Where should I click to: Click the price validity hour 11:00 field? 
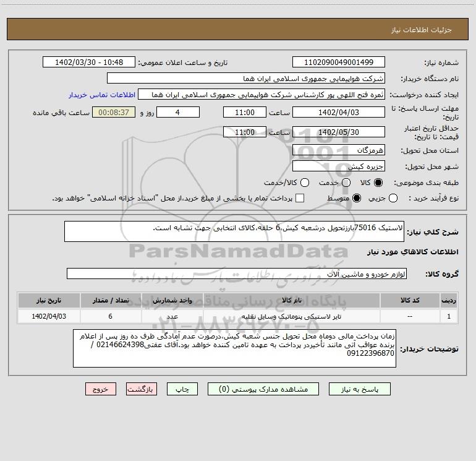245,132
